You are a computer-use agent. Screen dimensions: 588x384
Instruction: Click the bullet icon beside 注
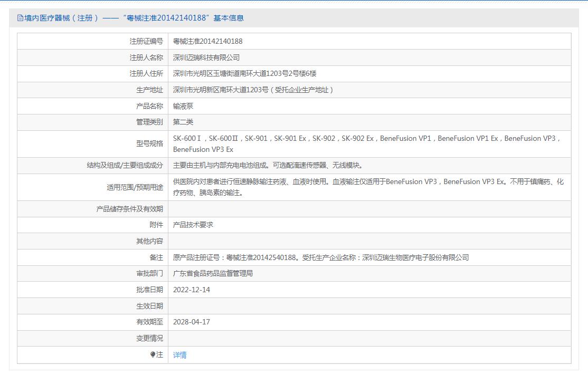[153, 355]
